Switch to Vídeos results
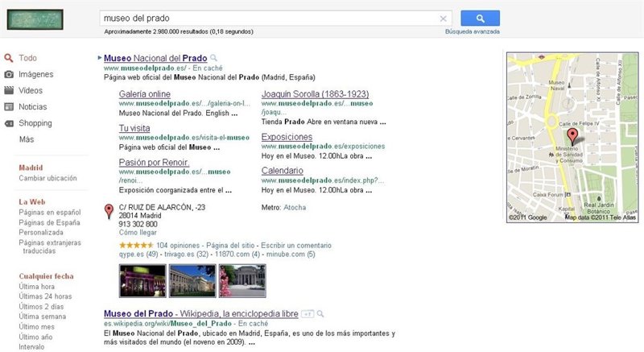The height and width of the screenshot is (352, 644). point(31,90)
